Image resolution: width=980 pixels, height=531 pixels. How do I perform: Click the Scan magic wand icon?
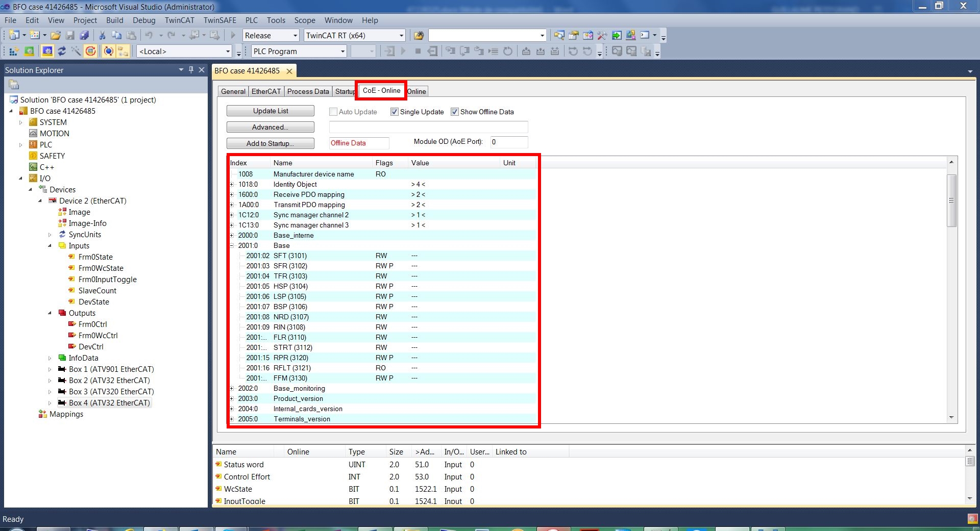coord(76,51)
